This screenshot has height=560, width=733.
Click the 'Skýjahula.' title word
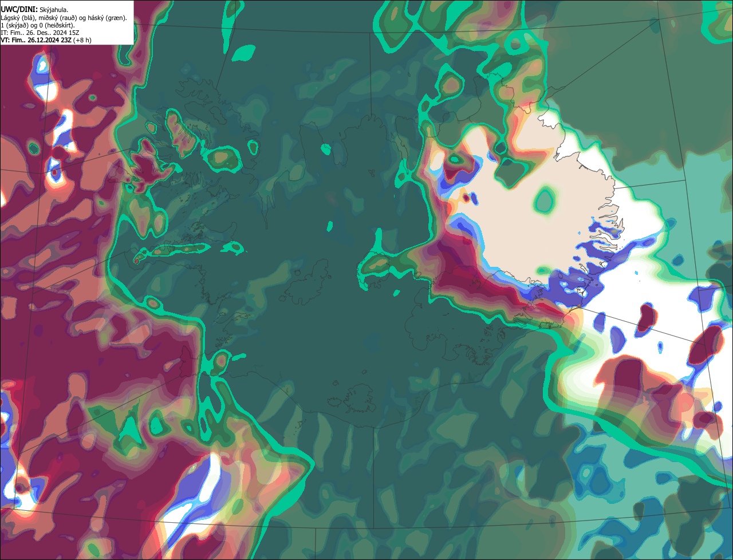coord(54,10)
